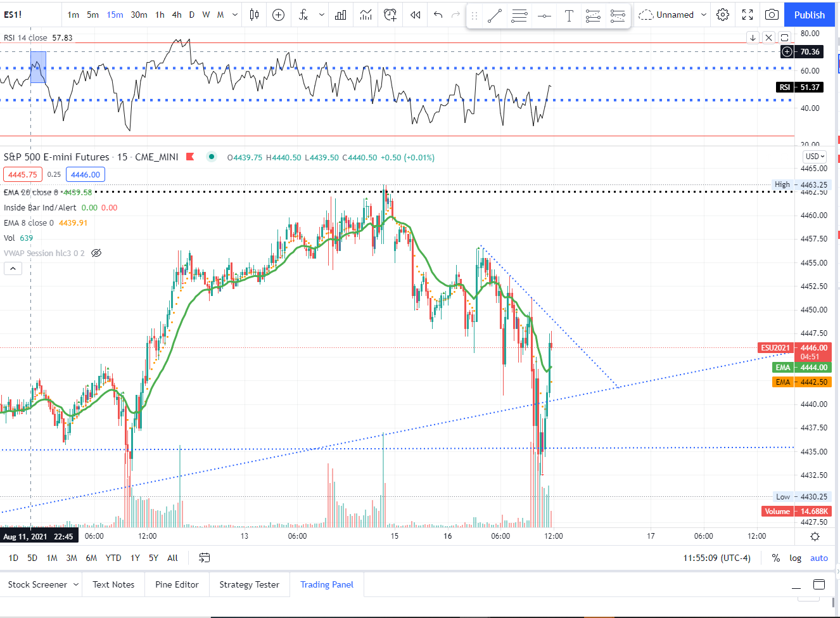Redo the last chart action
Image resolution: width=840 pixels, height=618 pixels.
pos(455,15)
